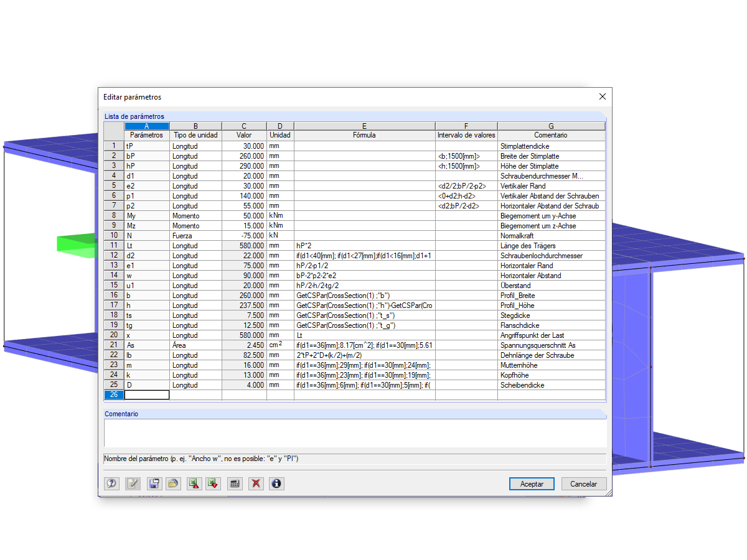Click the 'kNm' unit cell for My

point(280,216)
